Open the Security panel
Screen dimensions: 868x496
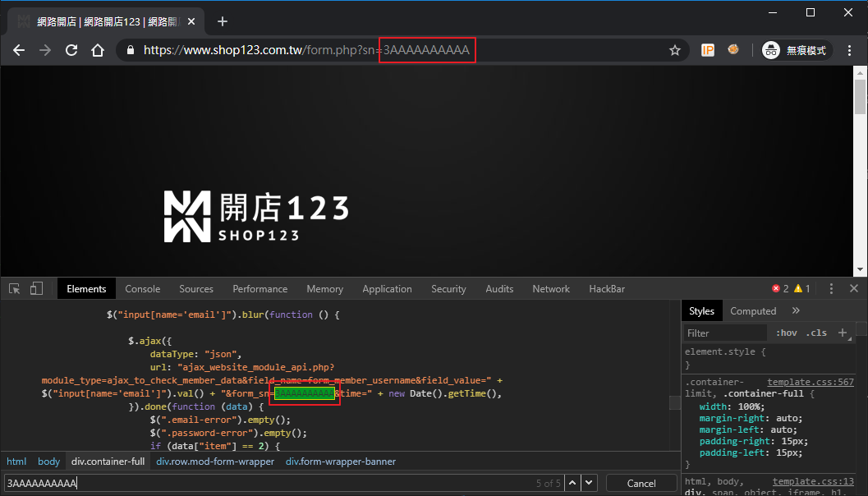[448, 289]
